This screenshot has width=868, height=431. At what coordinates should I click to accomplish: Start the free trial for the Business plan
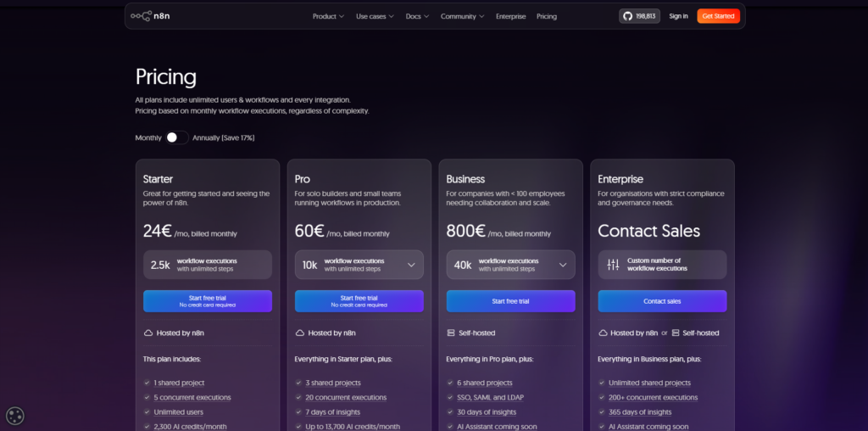[x=511, y=301]
